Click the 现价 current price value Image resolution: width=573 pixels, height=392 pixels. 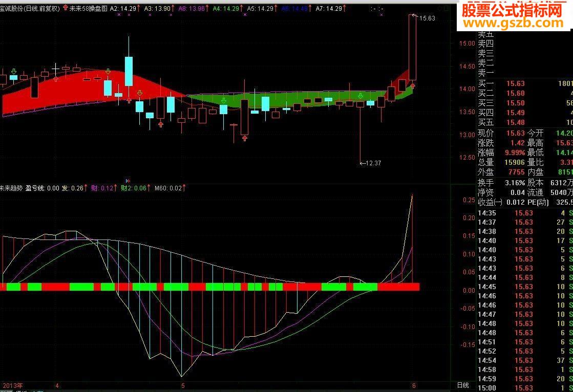point(515,134)
